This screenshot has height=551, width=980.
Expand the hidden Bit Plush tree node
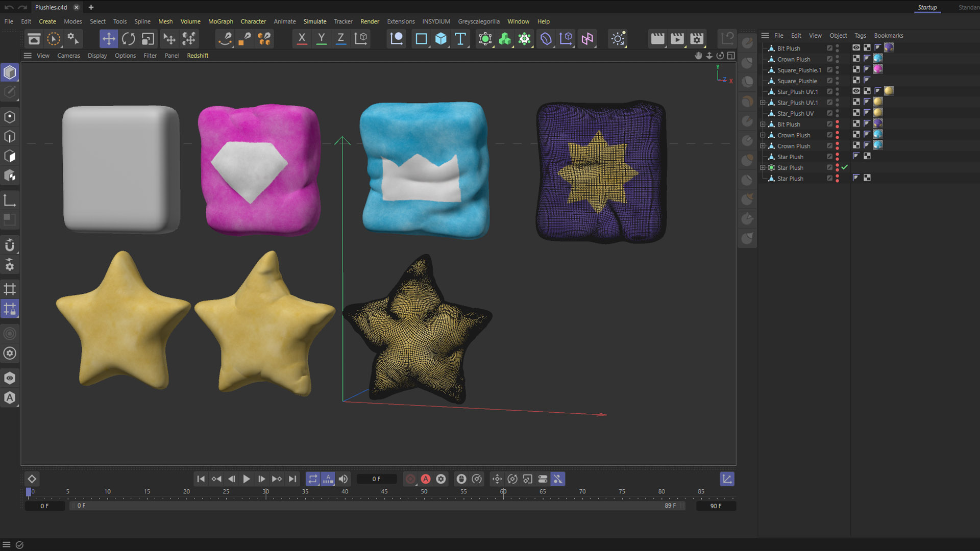tap(763, 124)
